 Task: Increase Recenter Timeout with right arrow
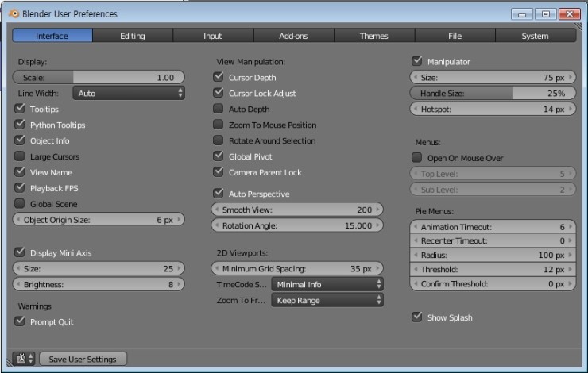pos(571,240)
